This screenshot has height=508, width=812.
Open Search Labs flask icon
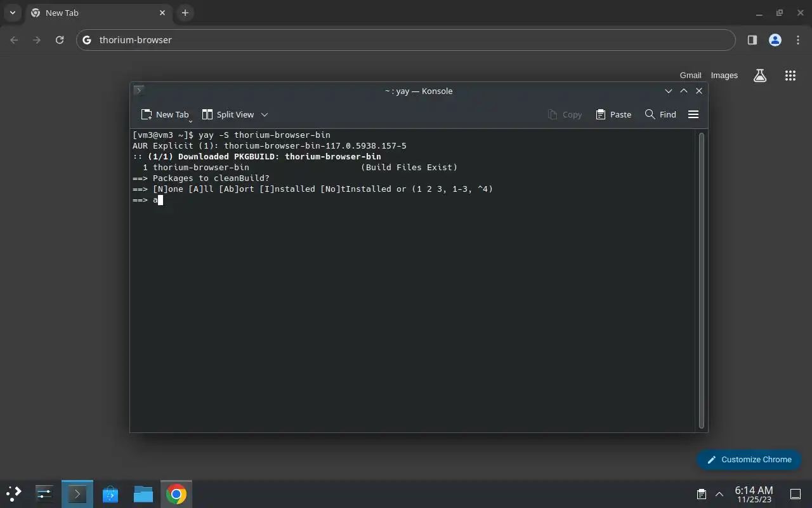(760, 76)
